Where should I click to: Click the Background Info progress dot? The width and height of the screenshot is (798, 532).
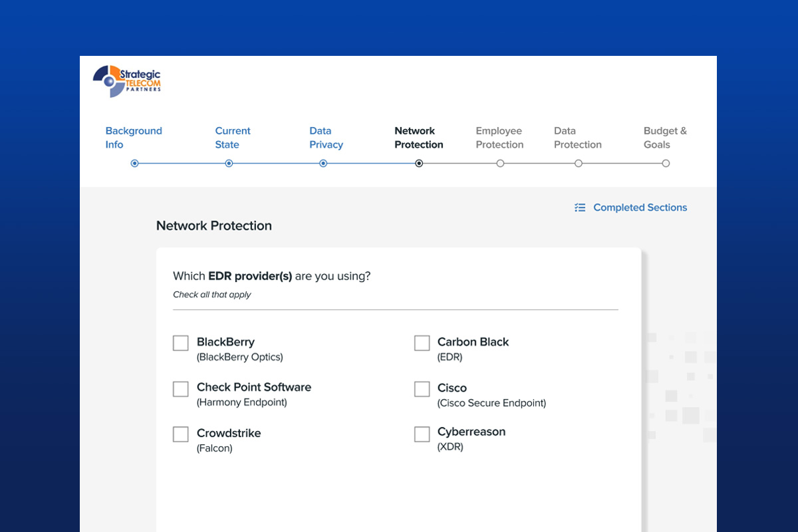(x=134, y=163)
